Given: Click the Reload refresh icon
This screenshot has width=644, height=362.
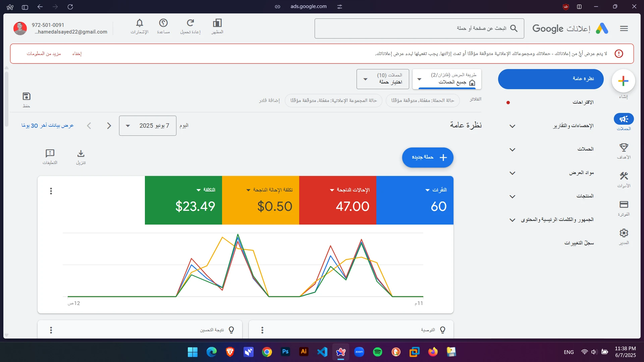Looking at the screenshot, I should click(x=190, y=23).
